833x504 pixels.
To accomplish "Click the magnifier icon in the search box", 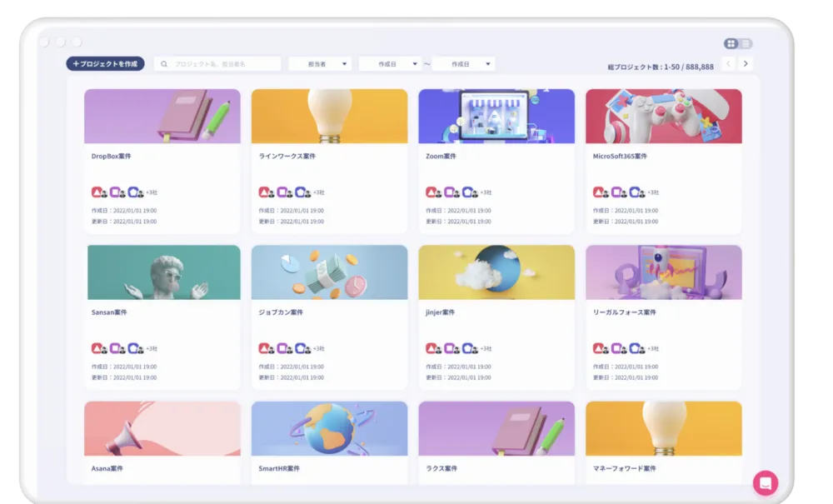I will (x=164, y=64).
